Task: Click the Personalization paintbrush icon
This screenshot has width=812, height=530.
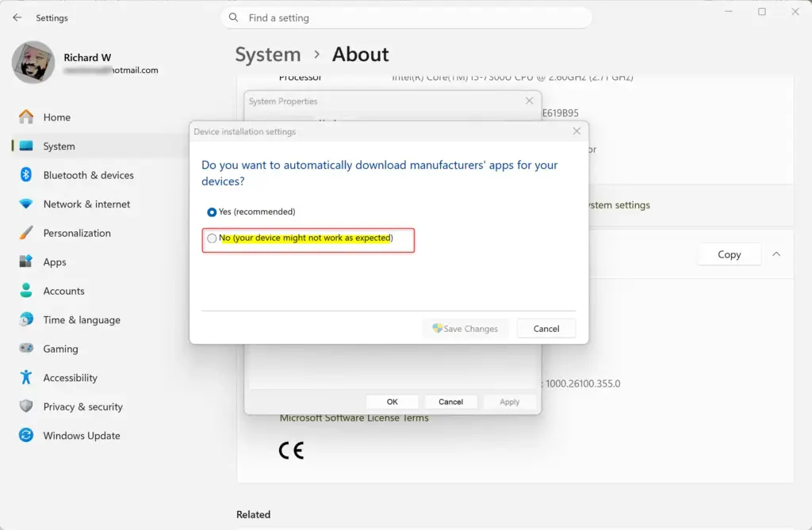Action: 26,233
